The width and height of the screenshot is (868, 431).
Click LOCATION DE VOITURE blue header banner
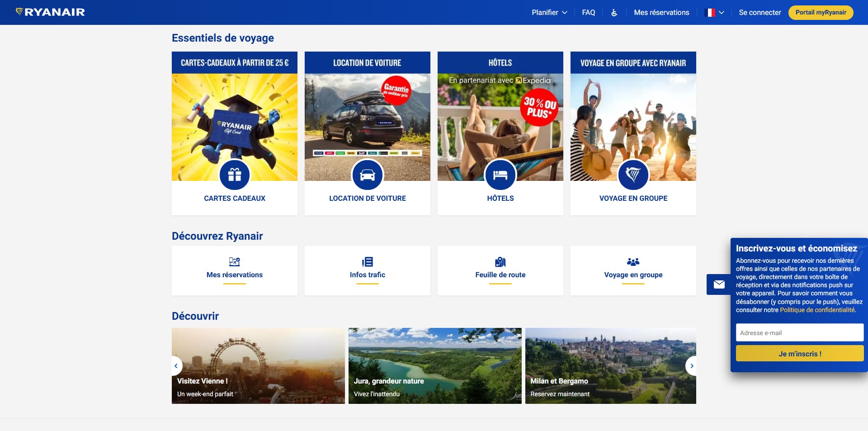click(368, 63)
